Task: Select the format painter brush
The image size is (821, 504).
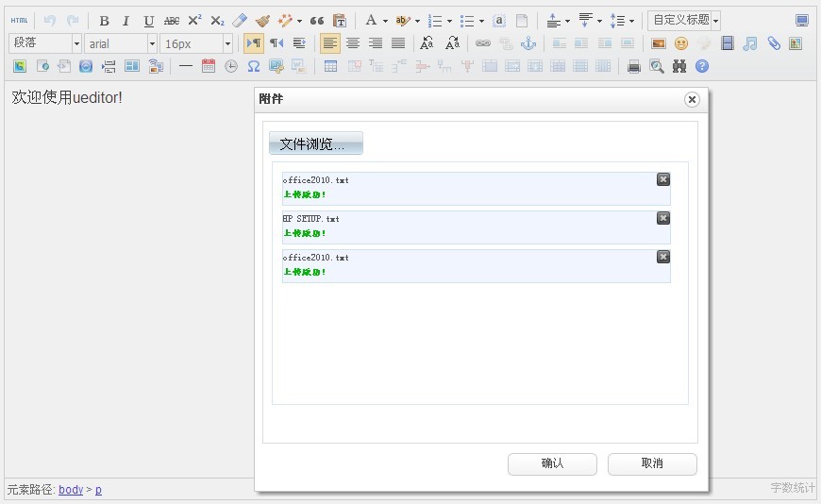Action: point(262,21)
